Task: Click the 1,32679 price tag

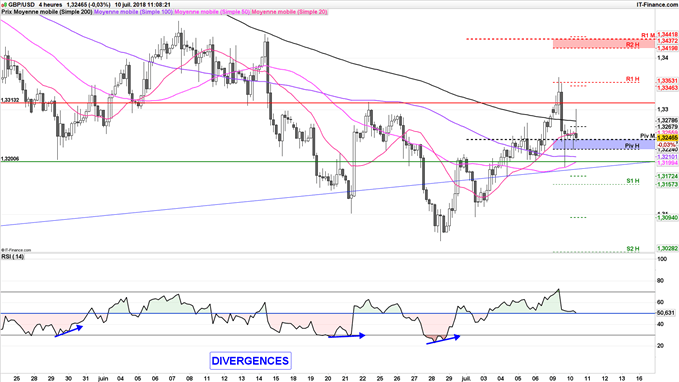Action: 667,127
